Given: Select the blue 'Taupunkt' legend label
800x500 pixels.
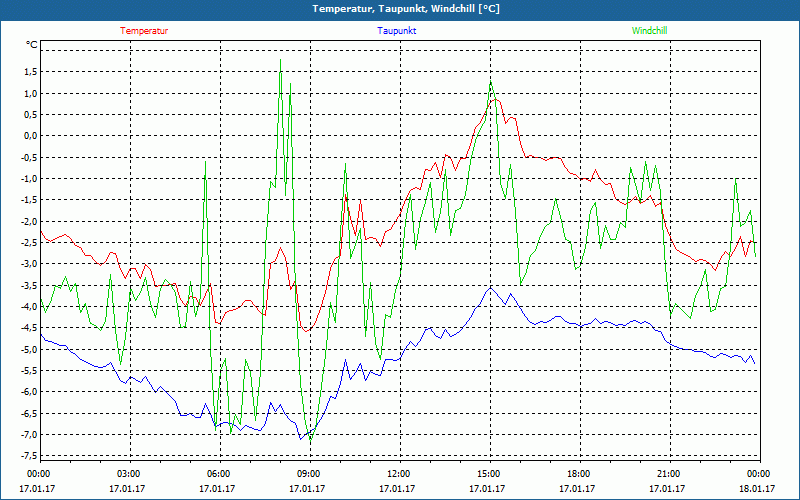Looking at the screenshot, I should coord(396,31).
